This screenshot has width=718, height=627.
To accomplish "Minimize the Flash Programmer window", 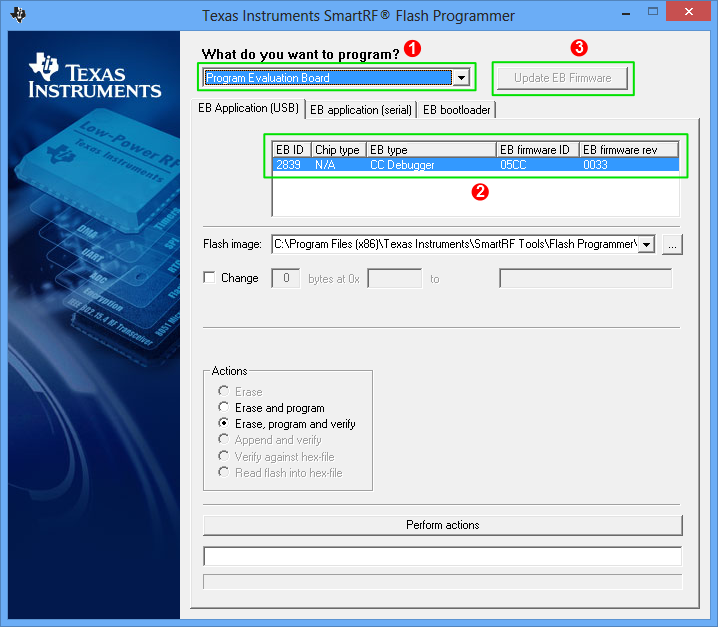I will point(625,13).
